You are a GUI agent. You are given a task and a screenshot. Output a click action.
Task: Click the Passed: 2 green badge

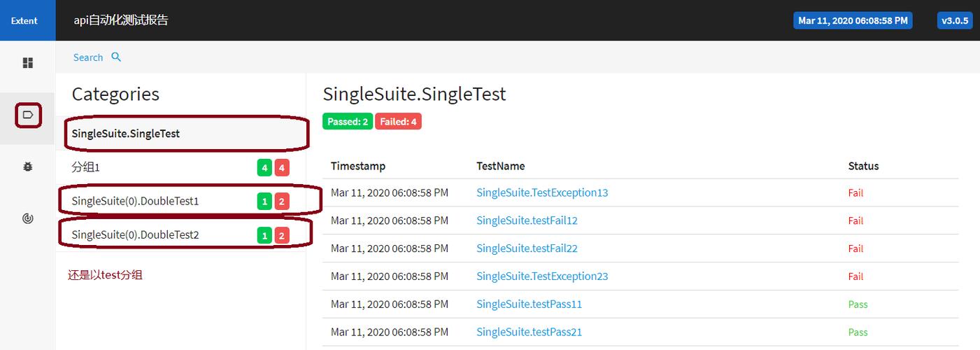point(348,121)
